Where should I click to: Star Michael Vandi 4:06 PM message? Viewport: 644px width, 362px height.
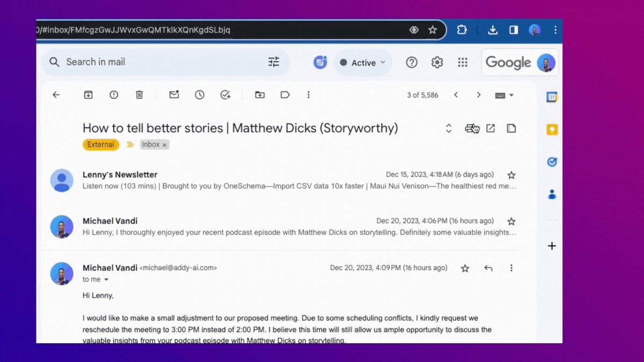(511, 221)
